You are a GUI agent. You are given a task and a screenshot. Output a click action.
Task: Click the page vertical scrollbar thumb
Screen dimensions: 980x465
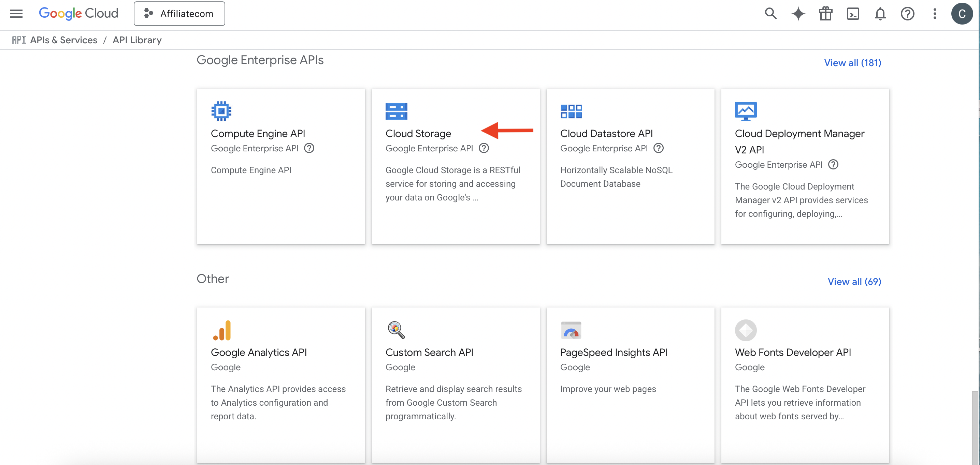coord(975,428)
